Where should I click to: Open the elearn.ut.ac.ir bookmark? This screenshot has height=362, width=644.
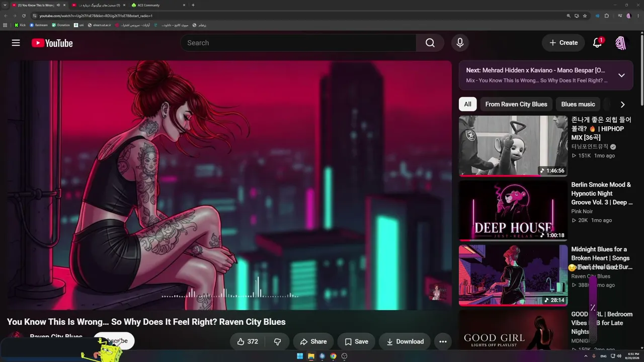(99, 25)
